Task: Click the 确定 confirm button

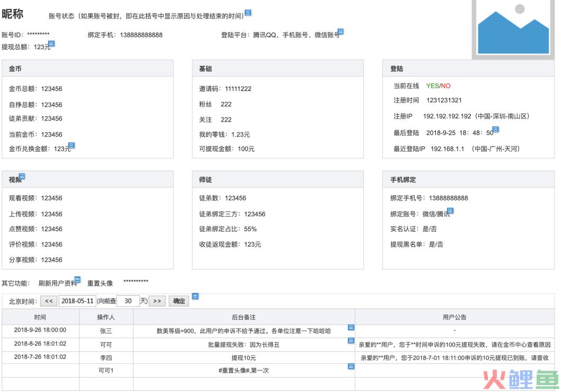Action: tap(179, 302)
